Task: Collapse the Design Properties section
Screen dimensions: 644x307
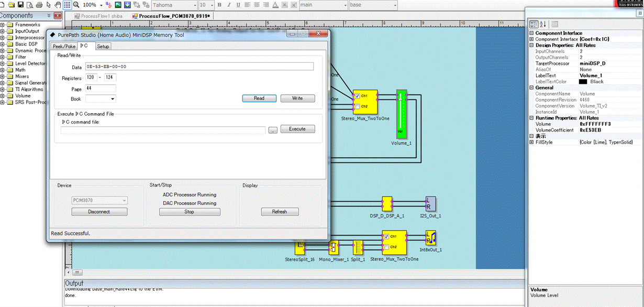Action: (x=532, y=46)
